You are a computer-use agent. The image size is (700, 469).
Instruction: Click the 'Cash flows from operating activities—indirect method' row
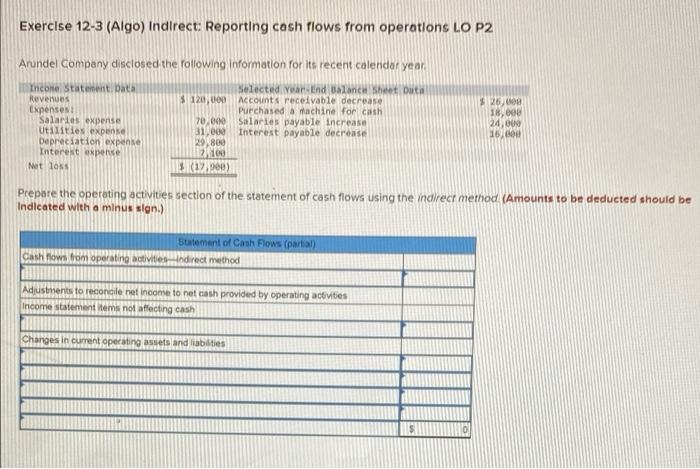click(212, 259)
